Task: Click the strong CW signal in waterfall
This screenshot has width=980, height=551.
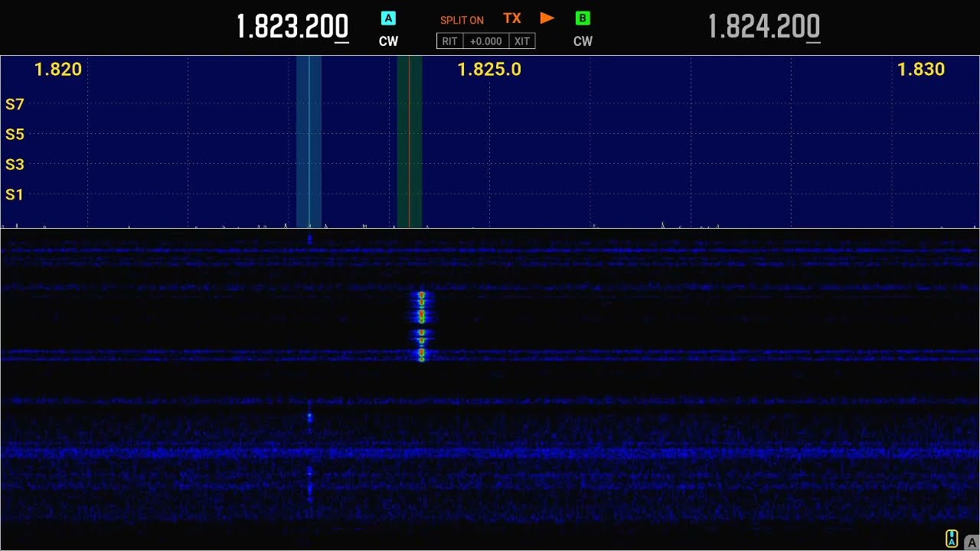Action: pos(421,325)
